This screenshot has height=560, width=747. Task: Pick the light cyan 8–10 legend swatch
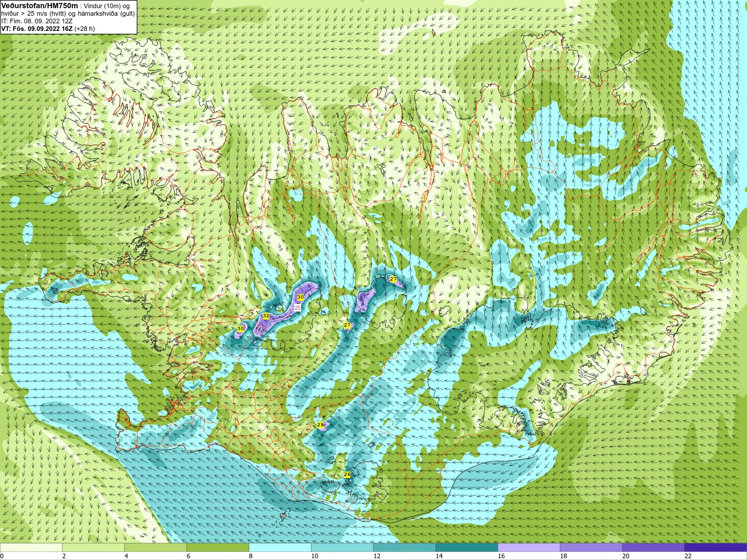(280, 548)
